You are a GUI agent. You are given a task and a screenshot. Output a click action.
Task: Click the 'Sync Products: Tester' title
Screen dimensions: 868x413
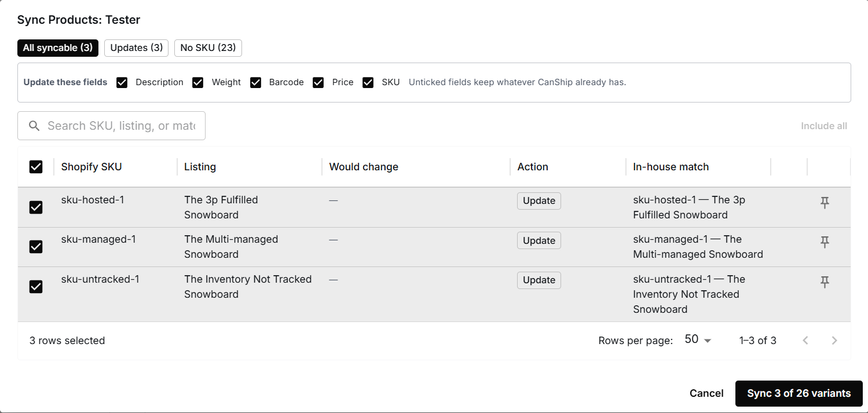click(79, 20)
